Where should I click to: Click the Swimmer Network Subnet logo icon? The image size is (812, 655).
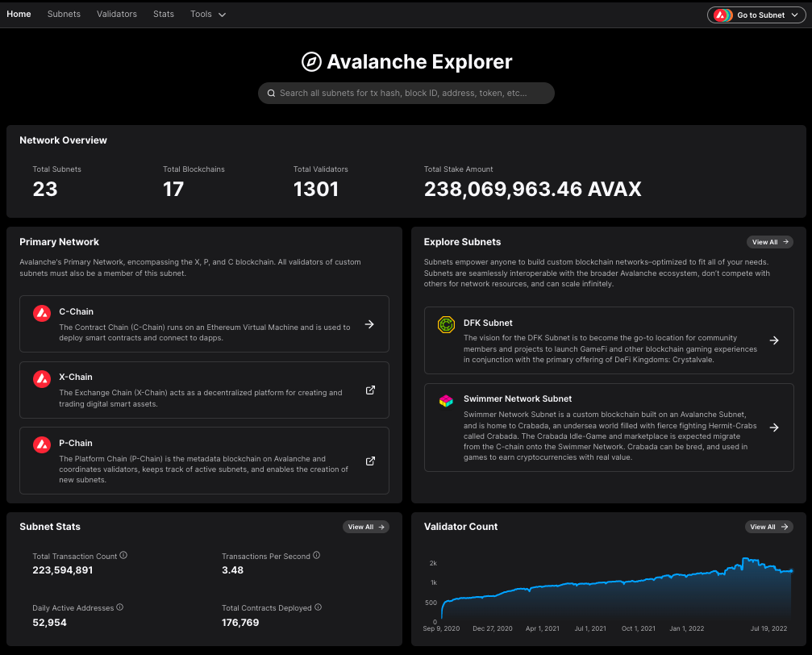pos(446,400)
